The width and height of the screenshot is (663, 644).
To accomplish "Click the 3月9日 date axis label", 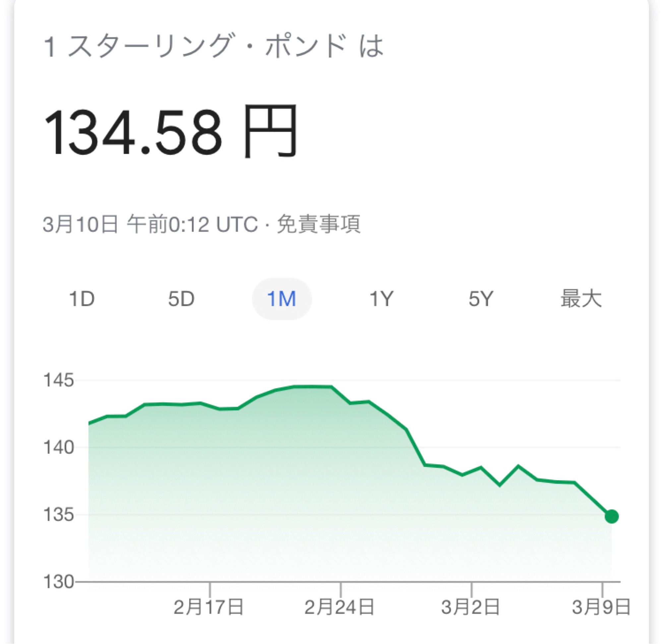I will 601,607.
